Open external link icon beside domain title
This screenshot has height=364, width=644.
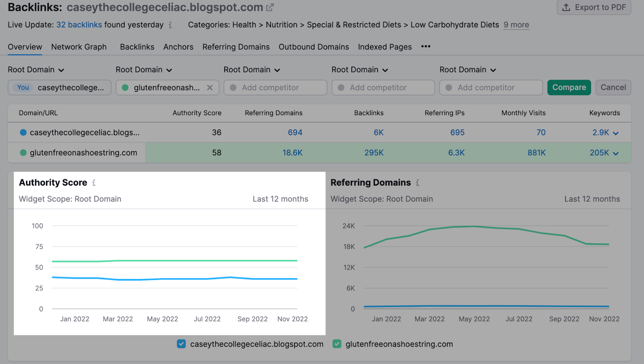tap(270, 7)
